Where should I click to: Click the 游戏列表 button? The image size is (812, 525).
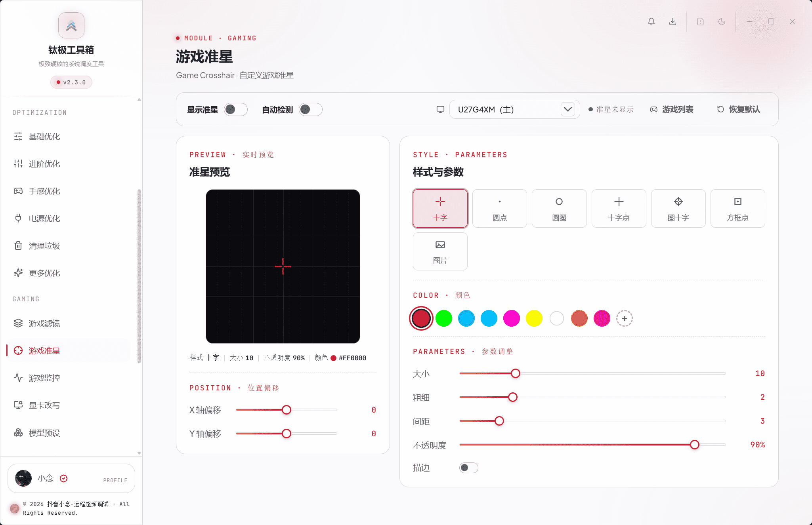(x=672, y=109)
